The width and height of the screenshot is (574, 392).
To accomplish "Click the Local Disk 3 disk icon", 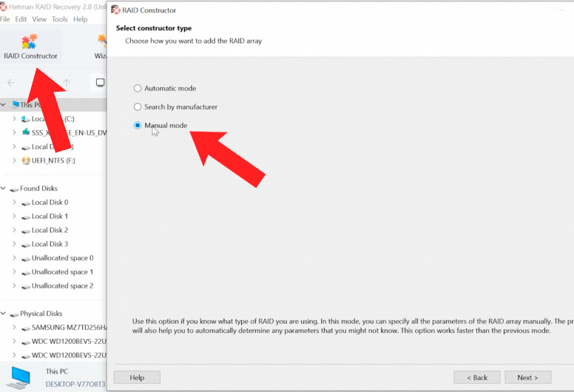I will coord(26,245).
